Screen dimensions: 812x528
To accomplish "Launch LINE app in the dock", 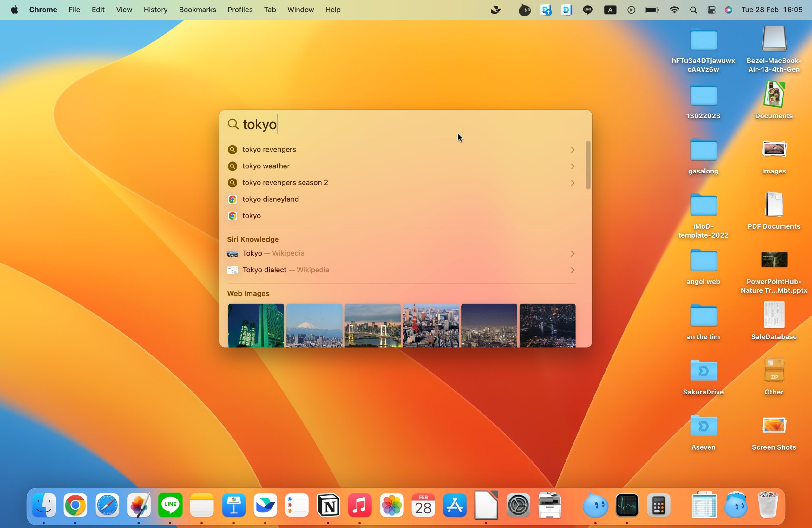I will (170, 505).
